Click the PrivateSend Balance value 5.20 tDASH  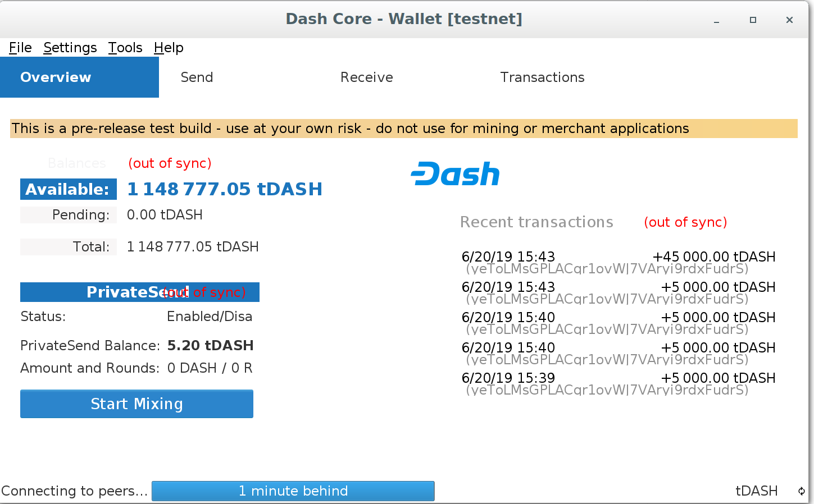click(210, 346)
